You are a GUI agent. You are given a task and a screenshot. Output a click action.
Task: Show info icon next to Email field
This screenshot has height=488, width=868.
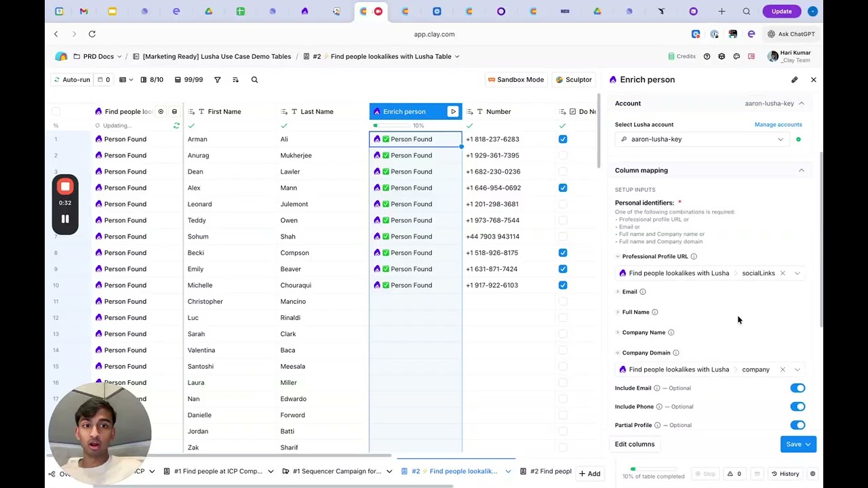(x=643, y=291)
